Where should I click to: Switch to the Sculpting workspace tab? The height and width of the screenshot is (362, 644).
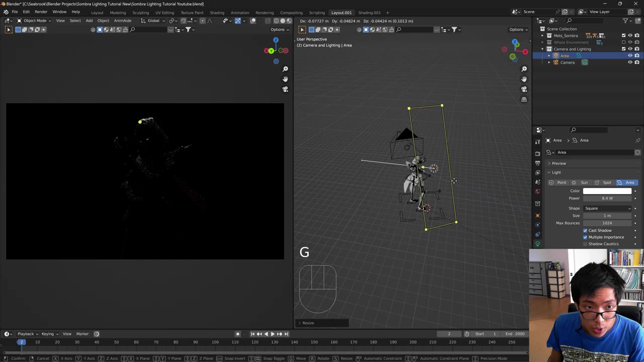point(140,13)
